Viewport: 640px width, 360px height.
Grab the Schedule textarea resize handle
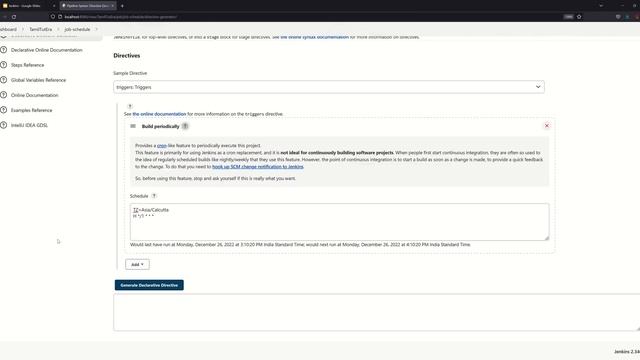click(547, 238)
